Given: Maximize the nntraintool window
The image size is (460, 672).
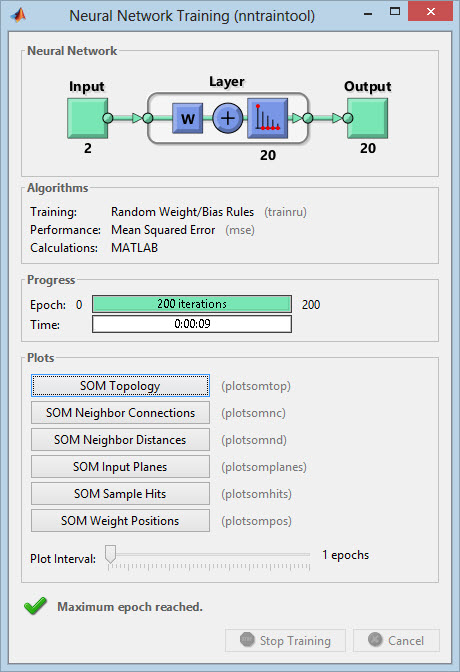Looking at the screenshot, I should [x=395, y=12].
